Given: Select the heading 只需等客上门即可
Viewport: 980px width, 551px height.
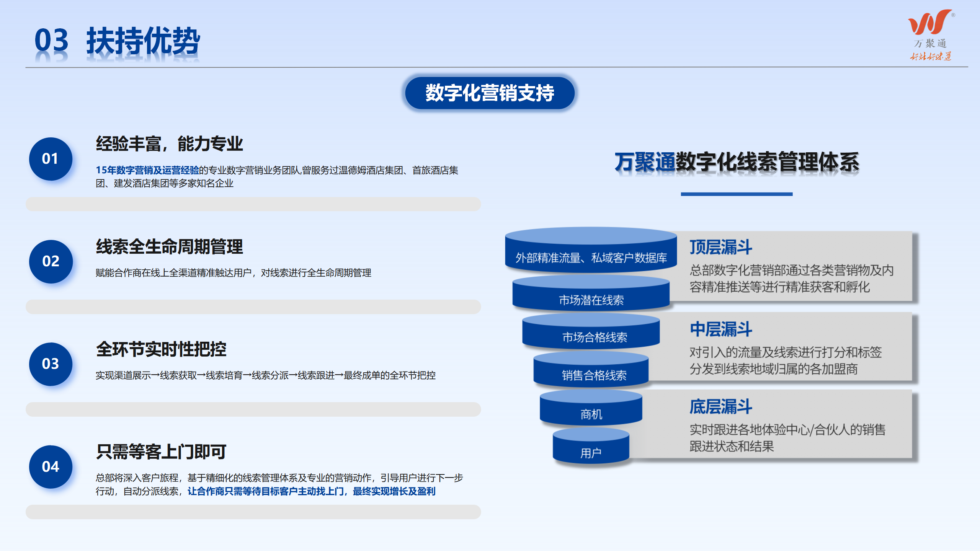Looking at the screenshot, I should pos(161,452).
